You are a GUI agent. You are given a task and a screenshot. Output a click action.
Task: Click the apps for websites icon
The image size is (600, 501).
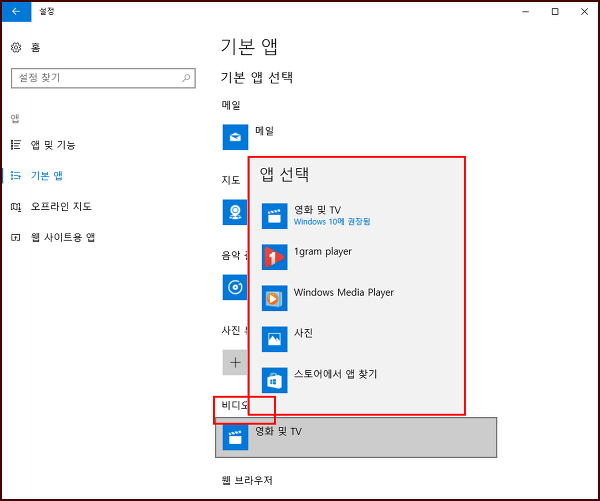(16, 238)
